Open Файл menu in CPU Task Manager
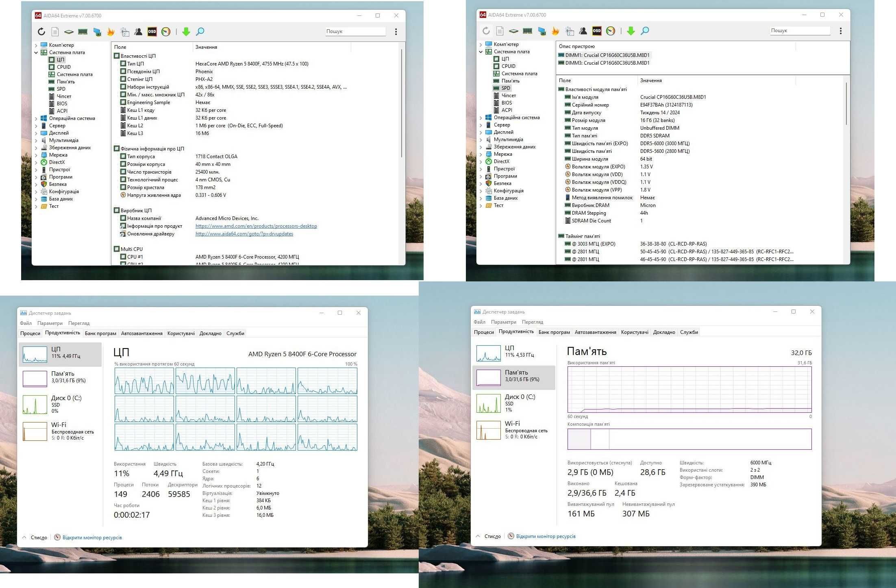896x588 pixels. pyautogui.click(x=26, y=323)
